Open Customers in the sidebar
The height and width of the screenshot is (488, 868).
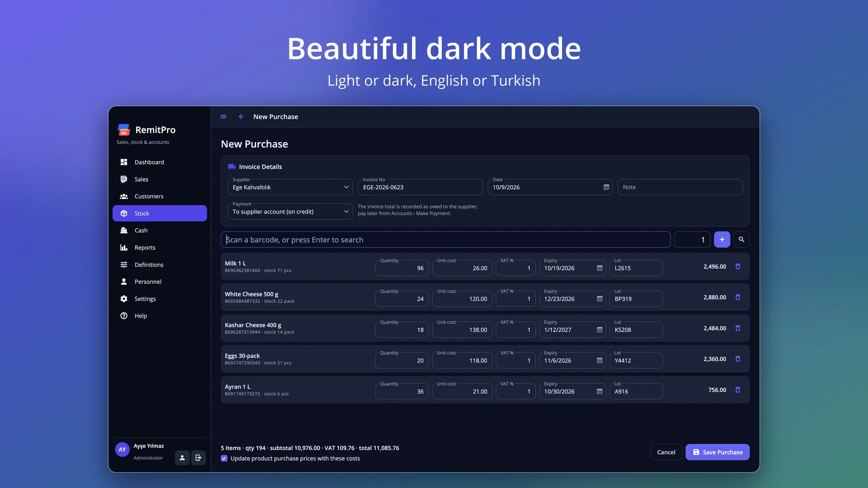click(x=160, y=197)
